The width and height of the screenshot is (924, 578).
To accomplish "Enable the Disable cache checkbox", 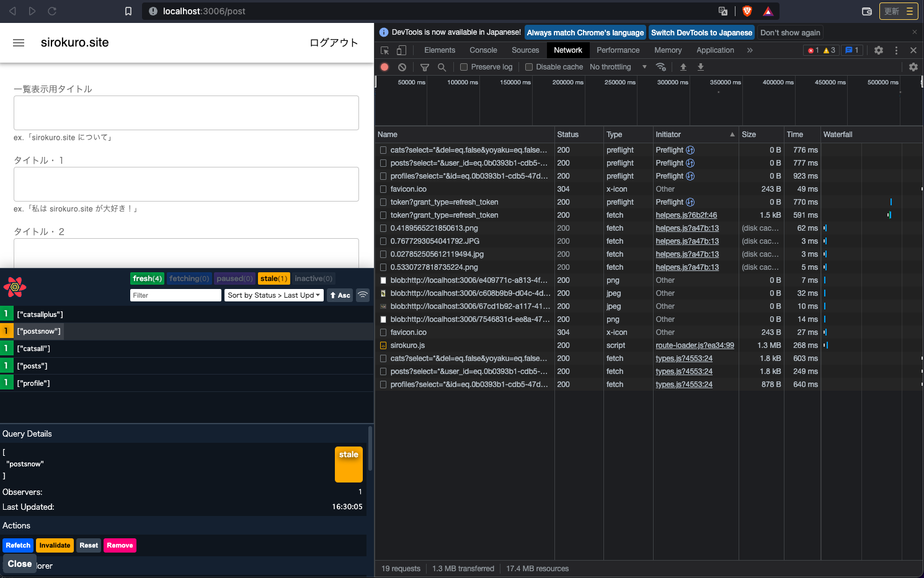I will [x=529, y=67].
